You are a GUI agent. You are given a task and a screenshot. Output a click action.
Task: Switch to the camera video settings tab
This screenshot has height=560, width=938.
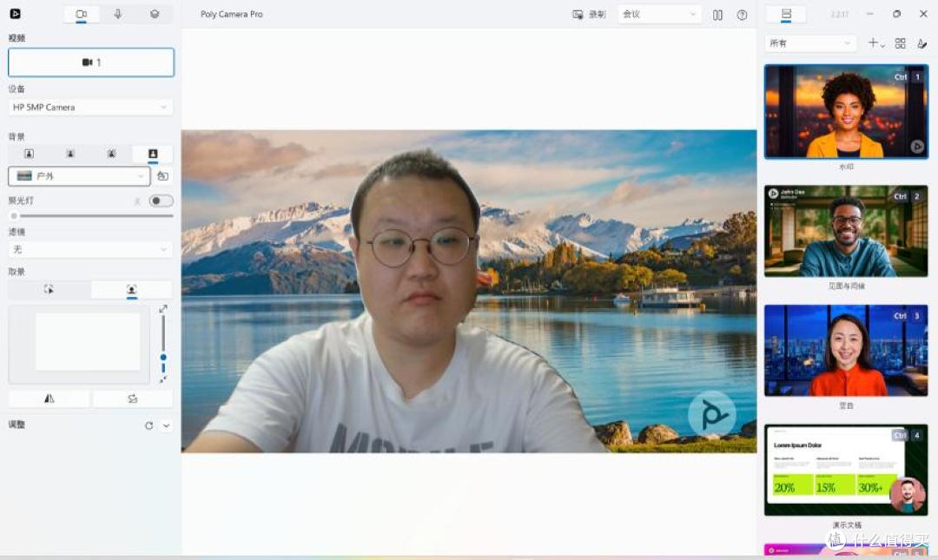(x=82, y=14)
